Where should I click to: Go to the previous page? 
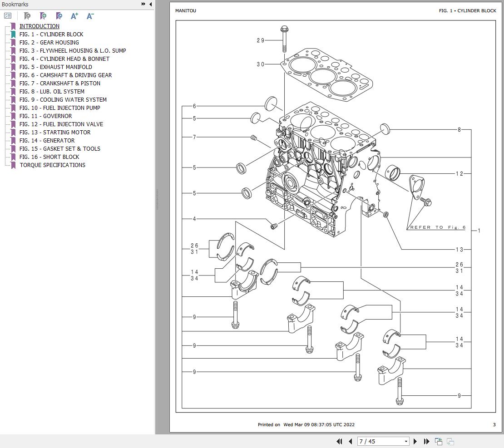click(351, 441)
